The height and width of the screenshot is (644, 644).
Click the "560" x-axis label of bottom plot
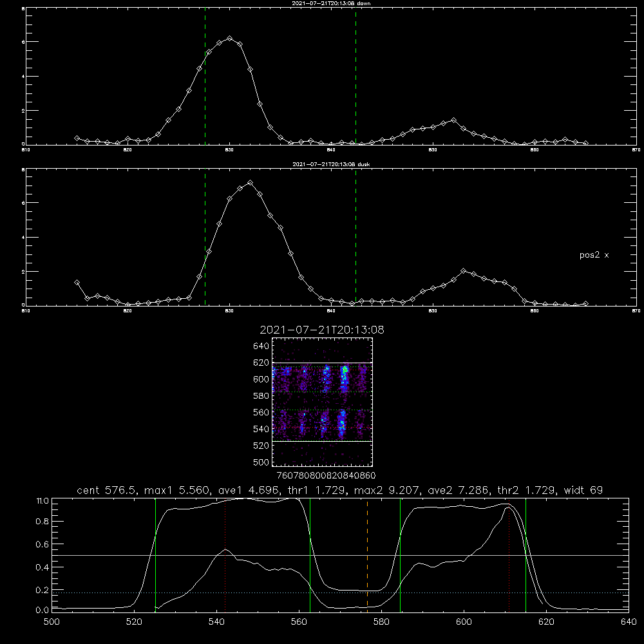[299, 622]
